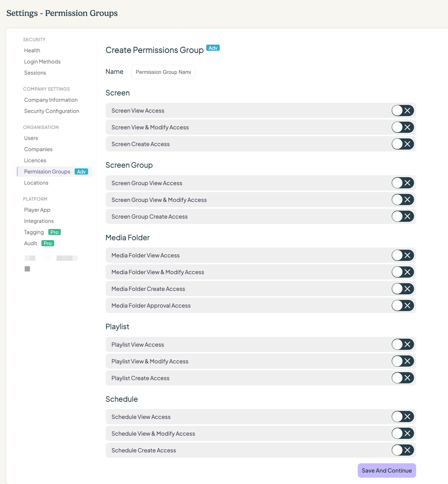Open Health settings page

32,50
